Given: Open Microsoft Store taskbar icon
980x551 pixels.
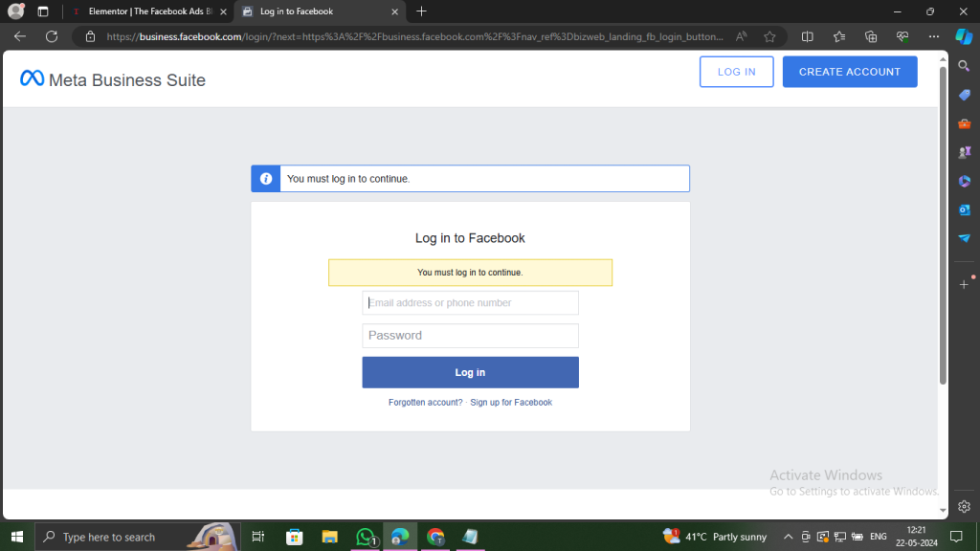Looking at the screenshot, I should coord(294,537).
